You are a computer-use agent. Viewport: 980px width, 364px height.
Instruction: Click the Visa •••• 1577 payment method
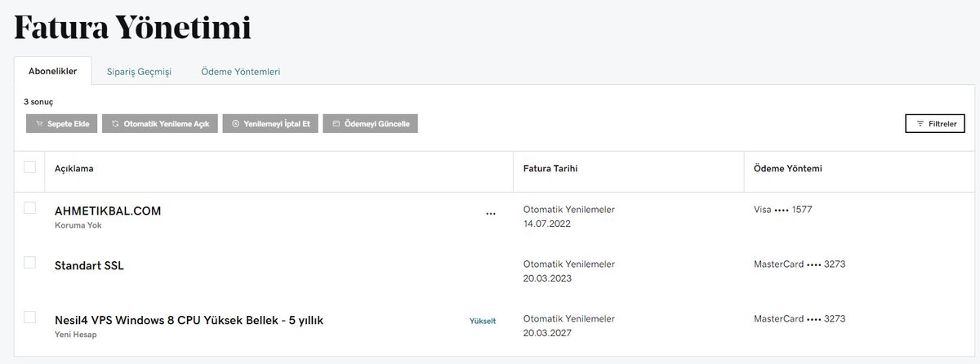click(782, 210)
